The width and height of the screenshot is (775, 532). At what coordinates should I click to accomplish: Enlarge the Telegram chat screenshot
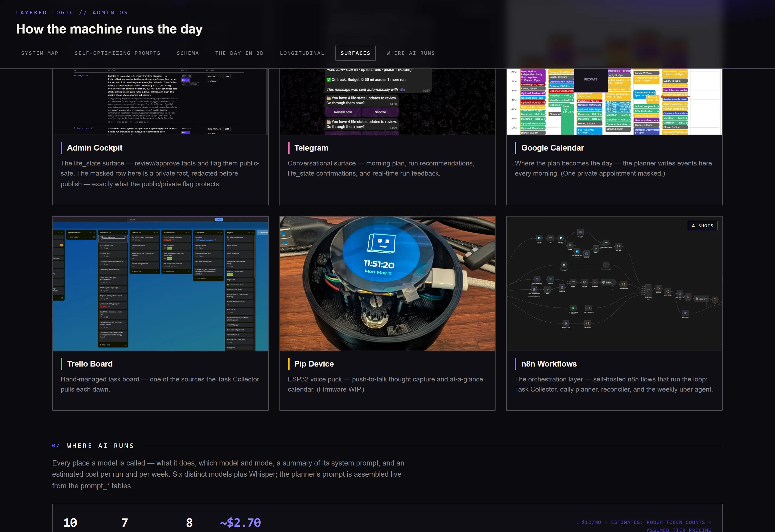pyautogui.click(x=387, y=101)
